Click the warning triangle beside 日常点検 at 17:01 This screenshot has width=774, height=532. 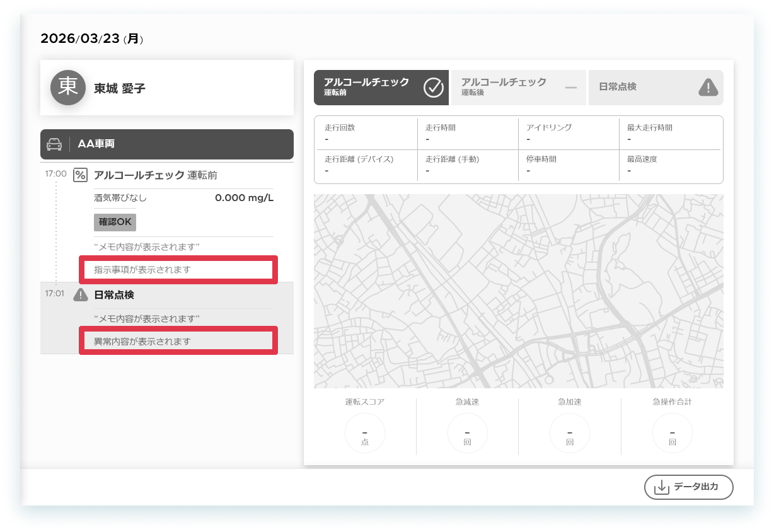click(x=80, y=294)
